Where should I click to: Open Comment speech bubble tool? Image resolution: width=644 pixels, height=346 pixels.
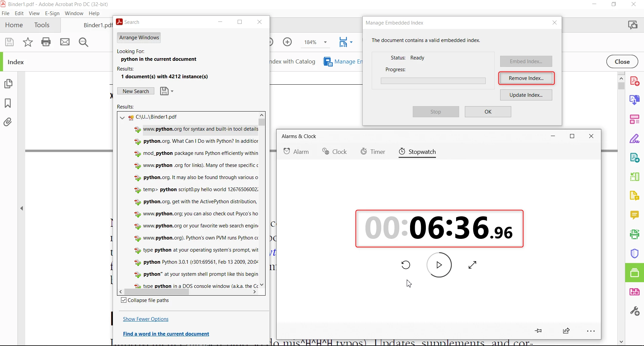[635, 215]
